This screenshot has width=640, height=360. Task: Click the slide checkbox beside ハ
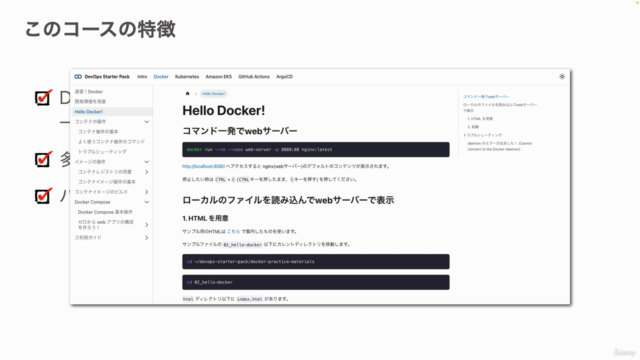tap(43, 196)
